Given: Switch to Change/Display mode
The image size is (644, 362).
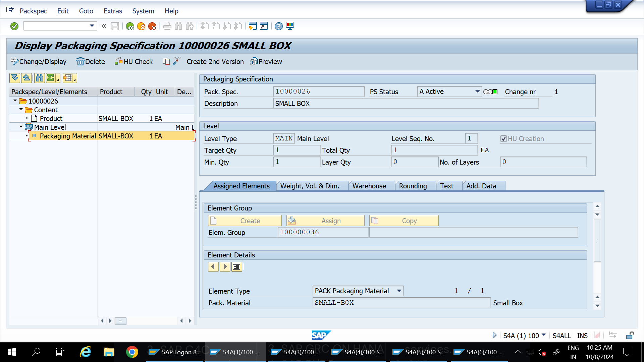Looking at the screenshot, I should pyautogui.click(x=38, y=61).
